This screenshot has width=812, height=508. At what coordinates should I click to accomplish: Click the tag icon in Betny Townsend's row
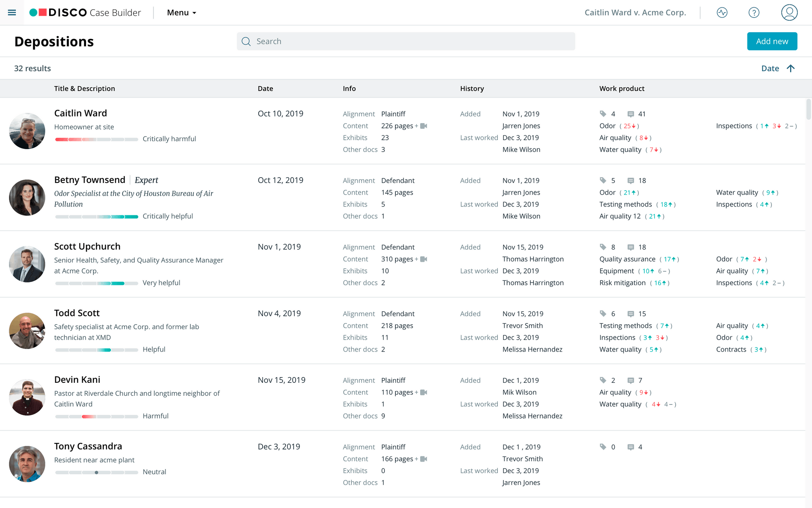pos(603,180)
